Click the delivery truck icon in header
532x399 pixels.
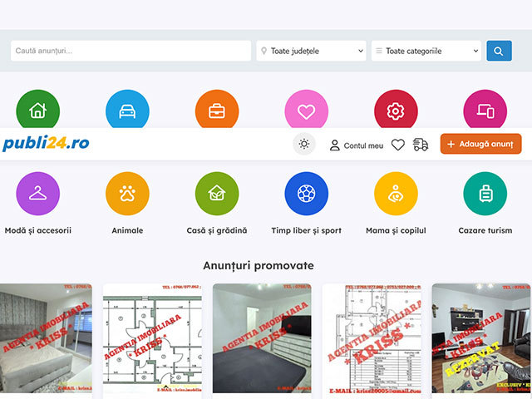click(421, 145)
